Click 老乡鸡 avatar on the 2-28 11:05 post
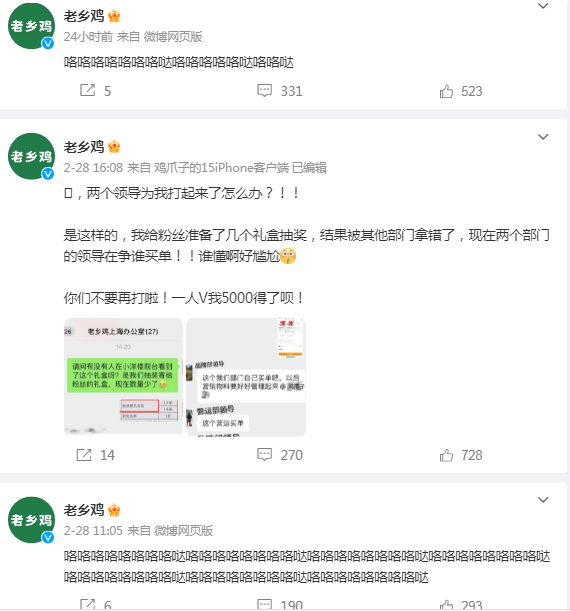Image resolution: width=570 pixels, height=611 pixels. coord(31,520)
